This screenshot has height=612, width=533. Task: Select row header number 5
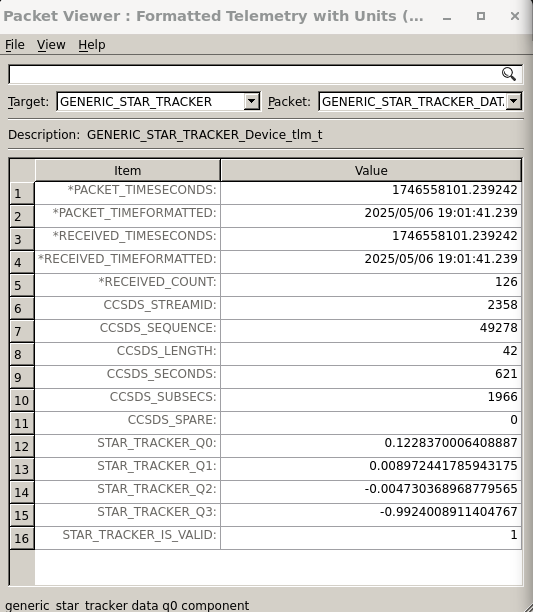(22, 285)
